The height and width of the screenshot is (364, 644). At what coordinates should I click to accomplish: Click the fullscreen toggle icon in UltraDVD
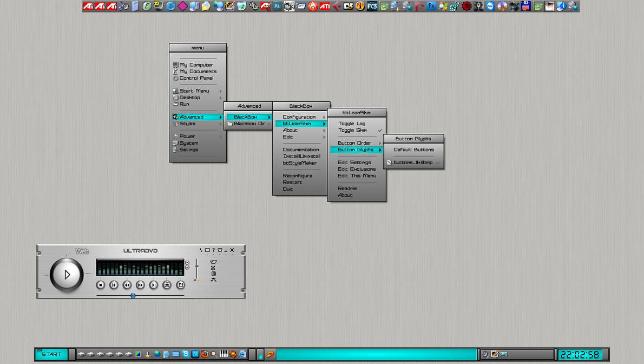(x=213, y=268)
